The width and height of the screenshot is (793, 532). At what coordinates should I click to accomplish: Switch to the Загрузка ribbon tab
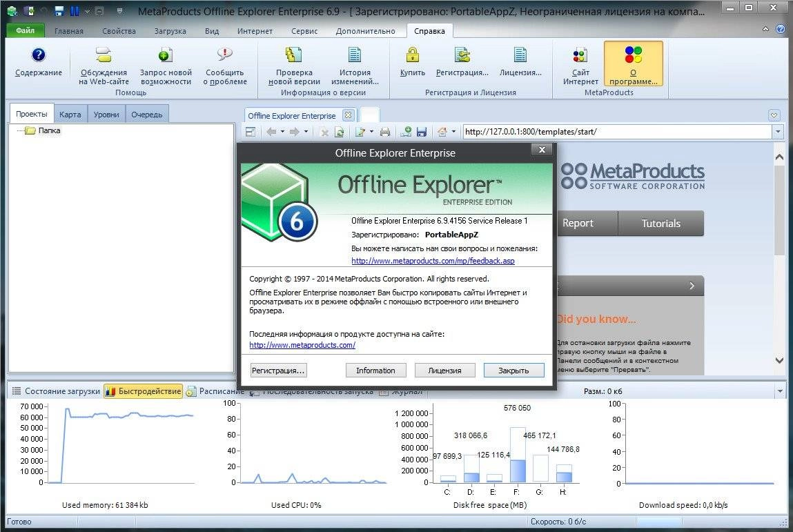coord(170,31)
